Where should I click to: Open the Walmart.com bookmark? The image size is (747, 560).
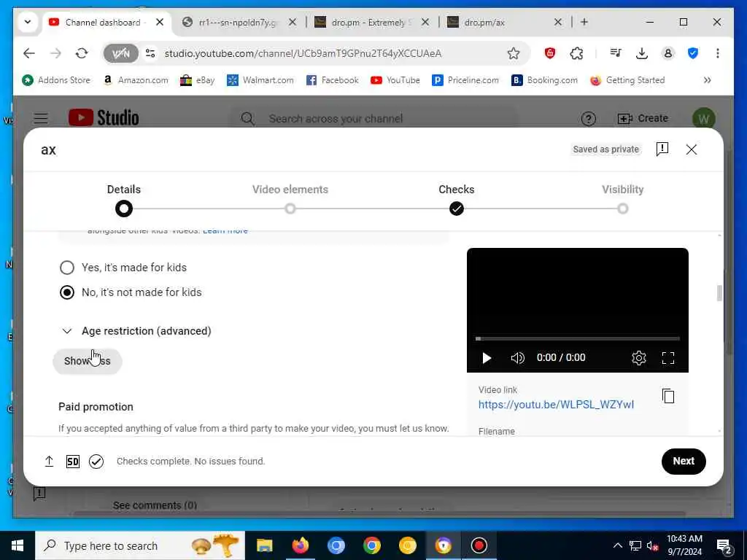(x=260, y=80)
